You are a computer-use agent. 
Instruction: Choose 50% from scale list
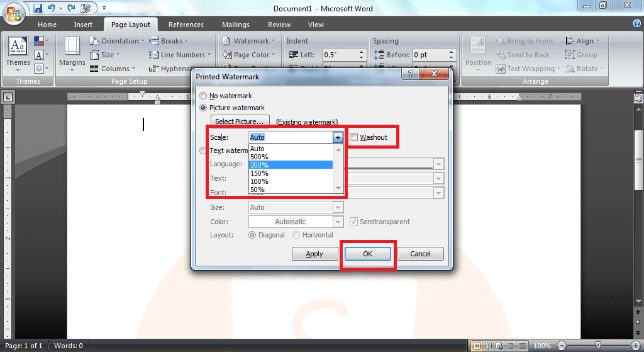coord(291,190)
